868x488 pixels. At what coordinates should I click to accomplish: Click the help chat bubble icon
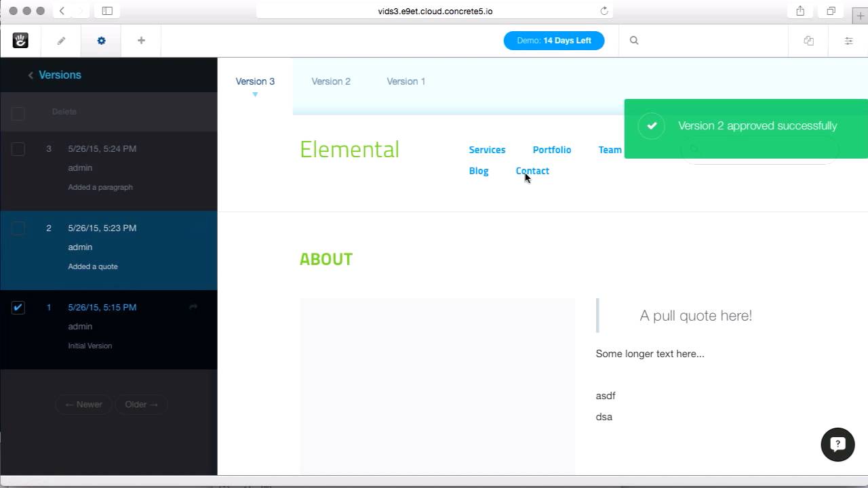pyautogui.click(x=837, y=445)
